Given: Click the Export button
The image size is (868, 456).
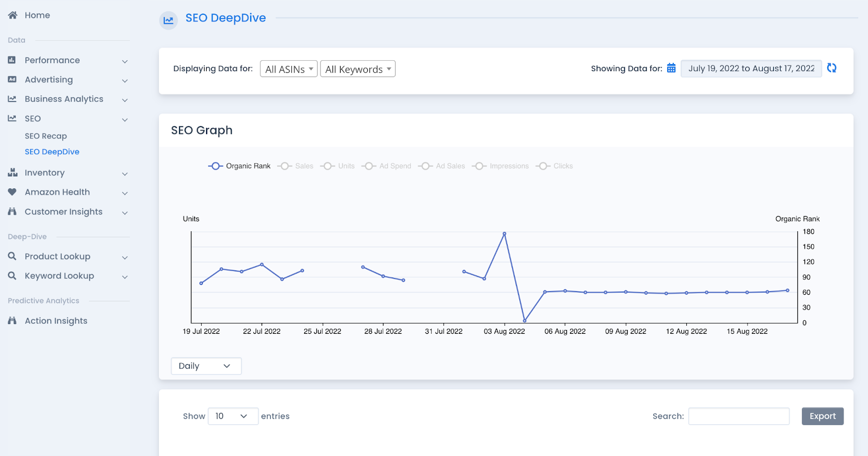Looking at the screenshot, I should pos(822,416).
